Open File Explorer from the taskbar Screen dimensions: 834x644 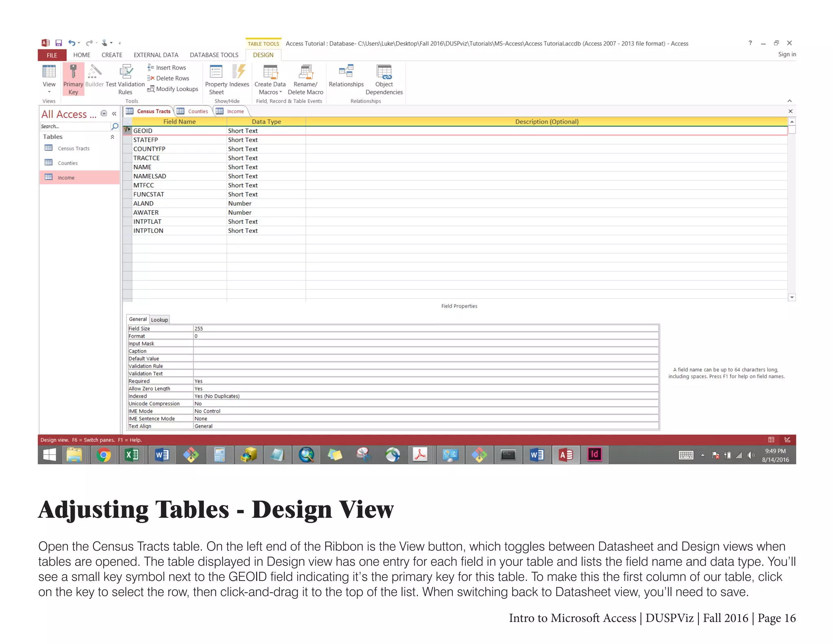pyautogui.click(x=75, y=455)
